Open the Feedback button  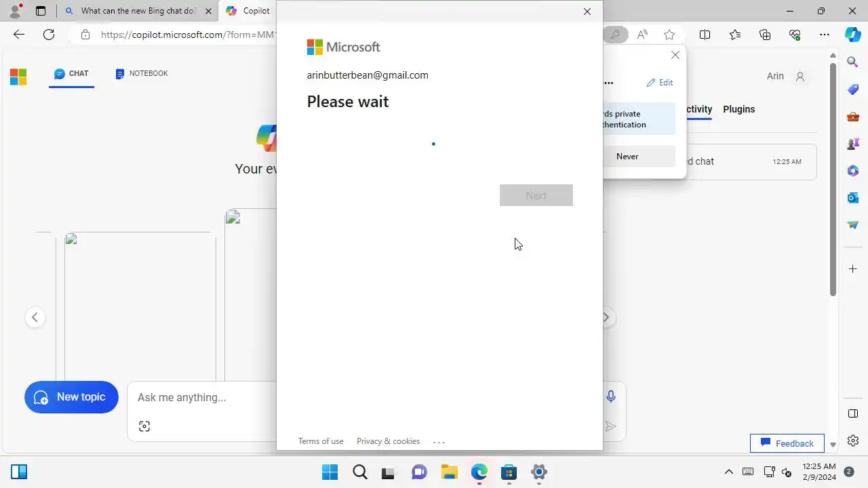click(787, 443)
